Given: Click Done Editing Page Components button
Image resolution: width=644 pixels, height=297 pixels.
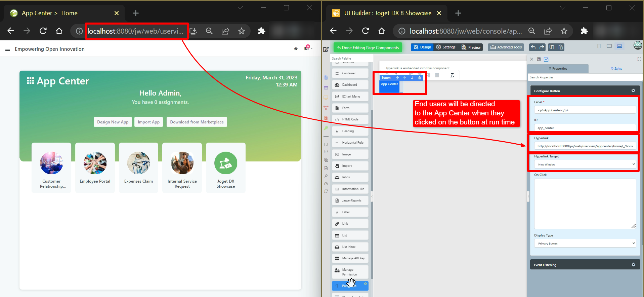Looking at the screenshot, I should point(368,47).
